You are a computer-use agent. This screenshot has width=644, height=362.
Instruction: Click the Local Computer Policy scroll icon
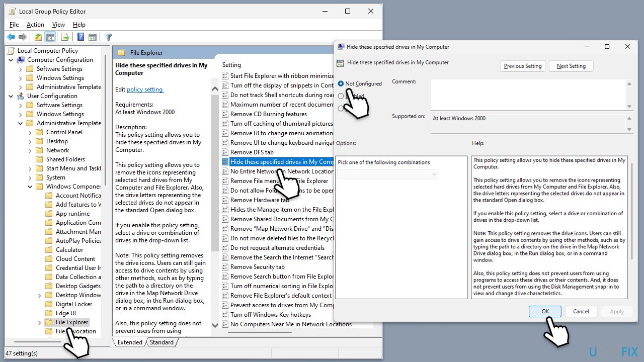click(12, 50)
